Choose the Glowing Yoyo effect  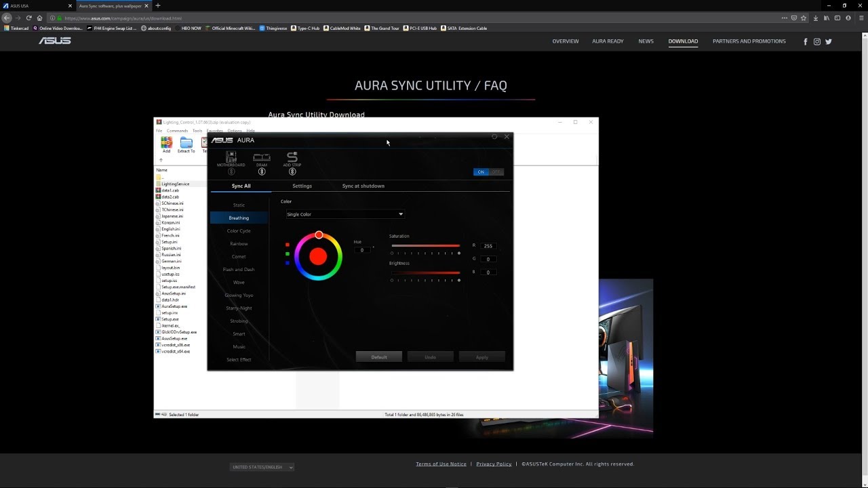click(x=239, y=295)
